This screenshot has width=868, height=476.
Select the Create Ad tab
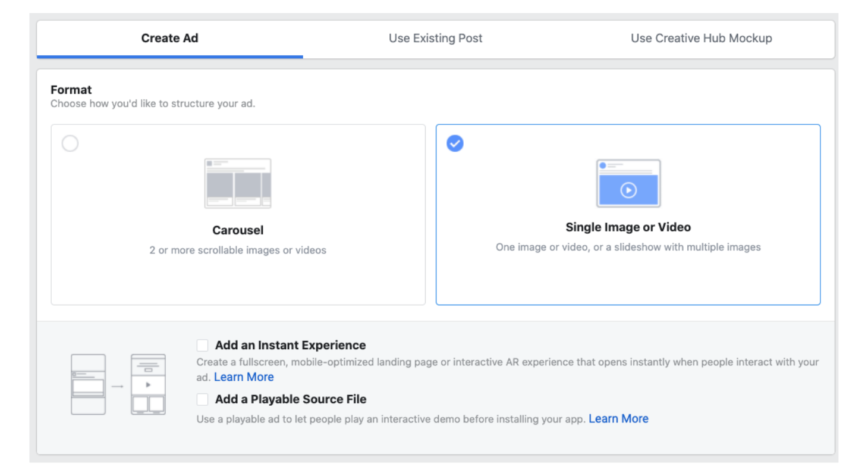tap(170, 39)
